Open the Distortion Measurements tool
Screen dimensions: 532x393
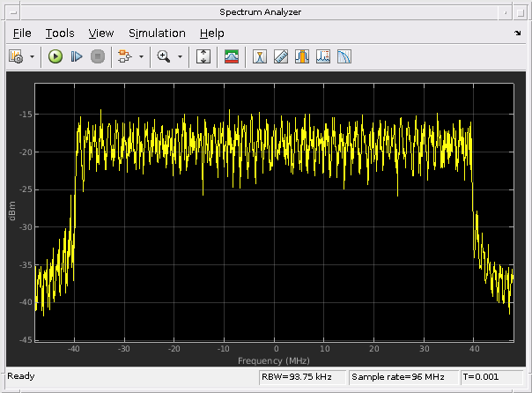[323, 56]
